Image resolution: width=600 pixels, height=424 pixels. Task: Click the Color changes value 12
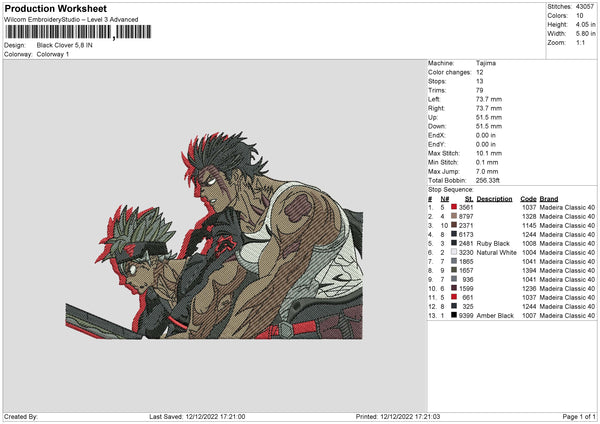point(479,72)
